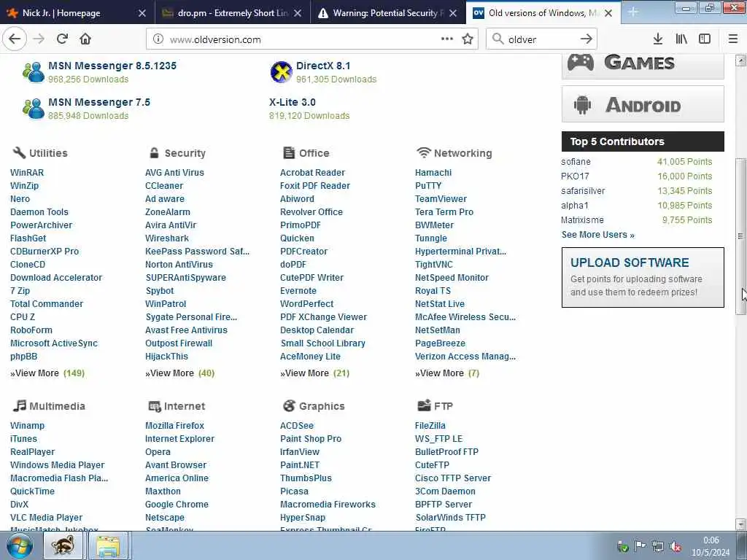This screenshot has height=560, width=747.
Task: Open the Library toolbar icon
Action: 681,39
